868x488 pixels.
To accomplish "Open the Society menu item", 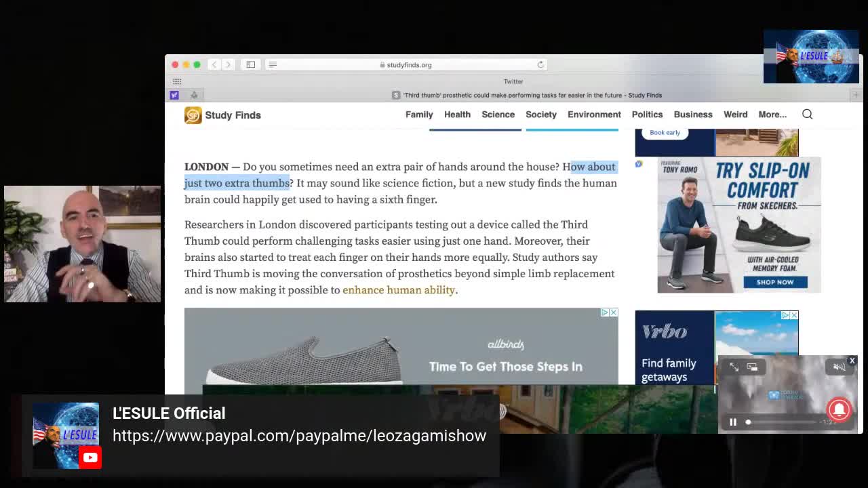I will coord(541,115).
